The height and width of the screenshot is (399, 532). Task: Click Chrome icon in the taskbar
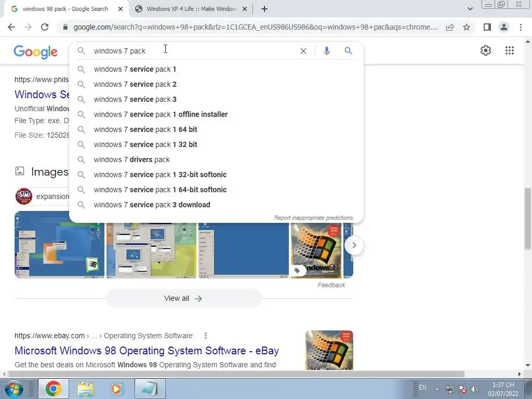pyautogui.click(x=54, y=389)
